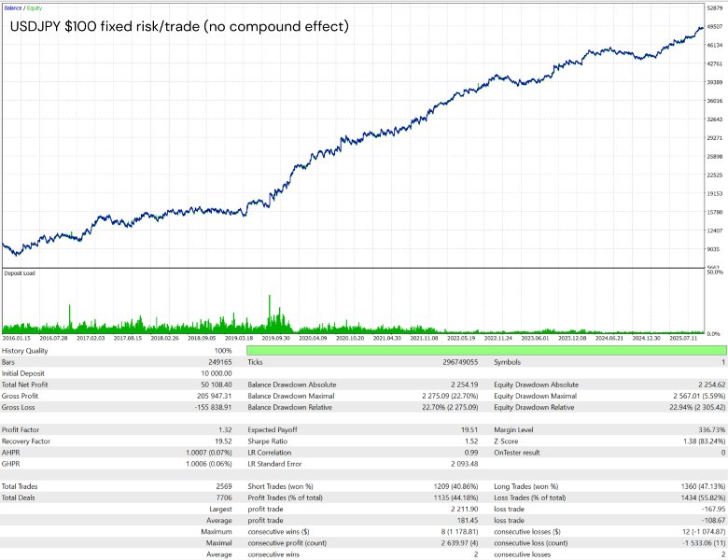Select Balance Drawdown Maximal value 2 275.09 (22.70%)
The image size is (728, 560).
click(450, 396)
